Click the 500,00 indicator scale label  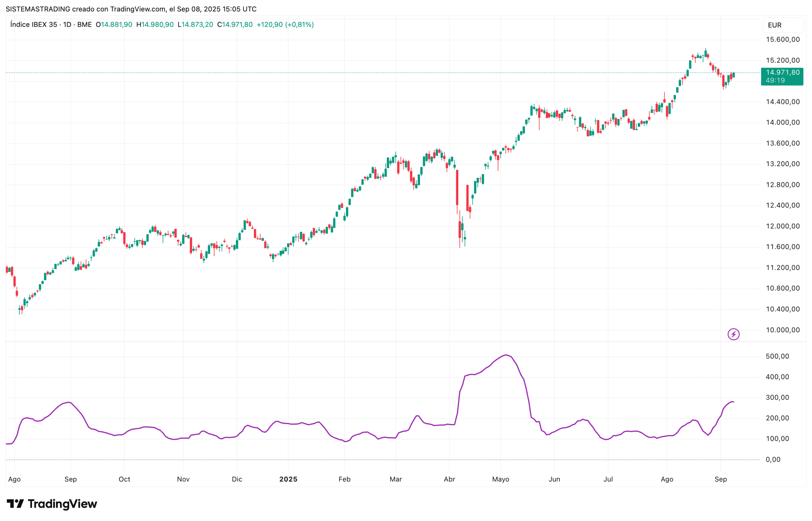click(x=777, y=356)
